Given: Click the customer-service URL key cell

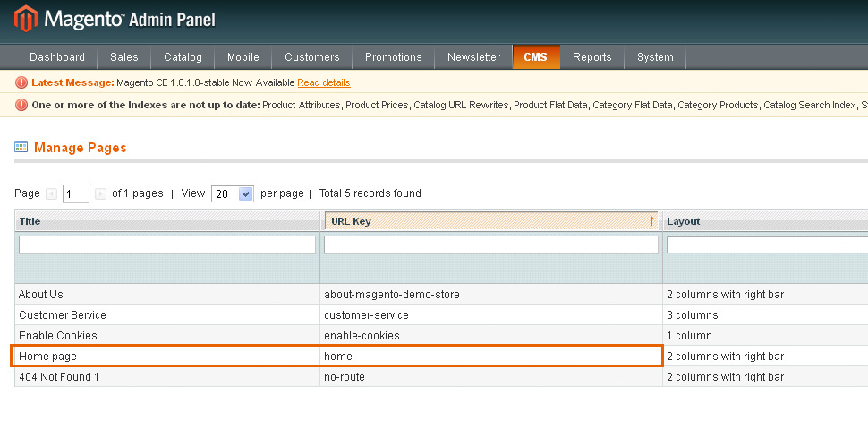Looking at the screenshot, I should [x=491, y=315].
